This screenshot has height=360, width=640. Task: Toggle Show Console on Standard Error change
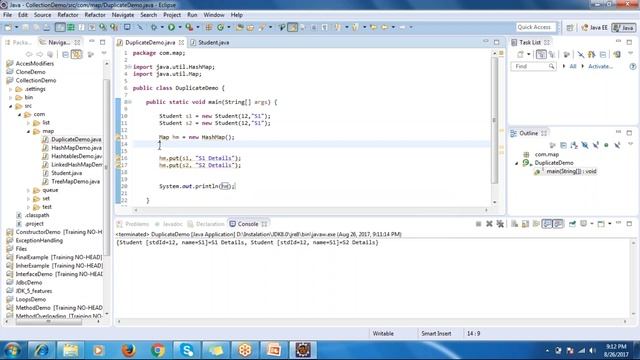click(558, 224)
